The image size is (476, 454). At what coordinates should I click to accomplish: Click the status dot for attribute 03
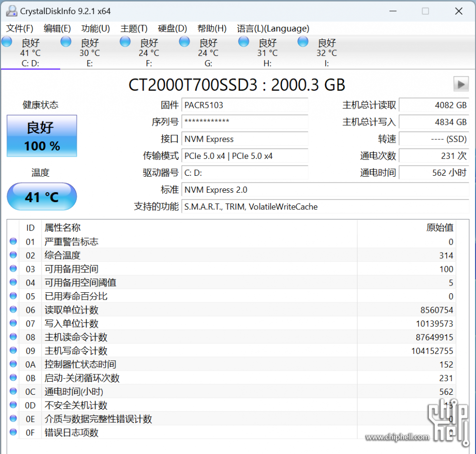pos(13,269)
